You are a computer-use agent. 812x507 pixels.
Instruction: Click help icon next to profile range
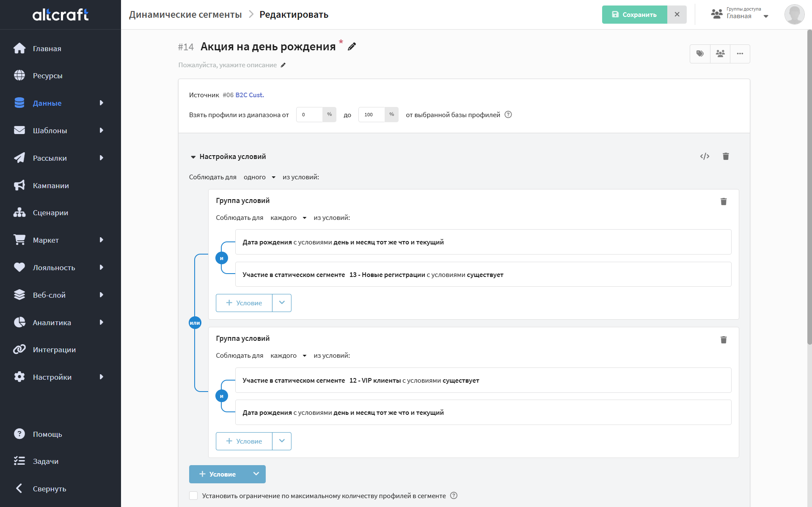click(x=508, y=115)
